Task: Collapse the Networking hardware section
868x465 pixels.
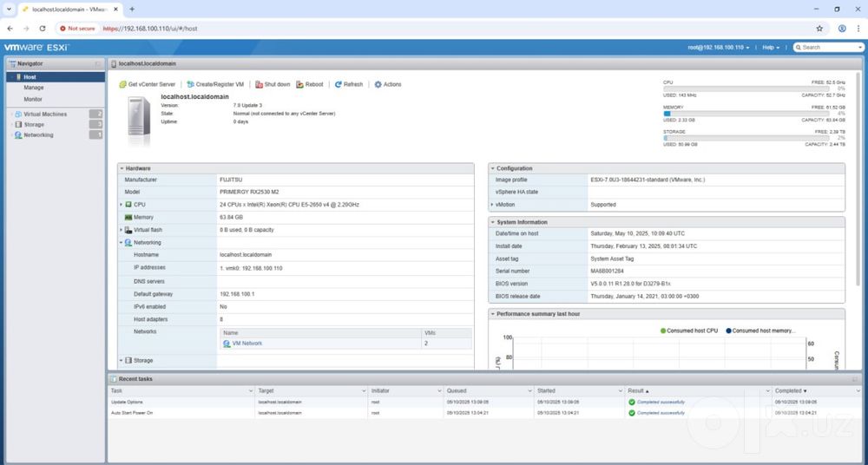Action: [x=122, y=243]
